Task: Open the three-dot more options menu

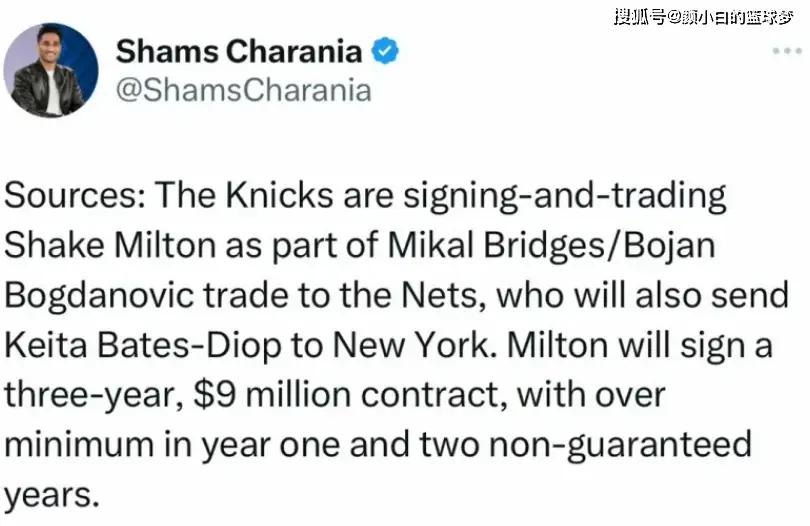Action: tap(787, 51)
